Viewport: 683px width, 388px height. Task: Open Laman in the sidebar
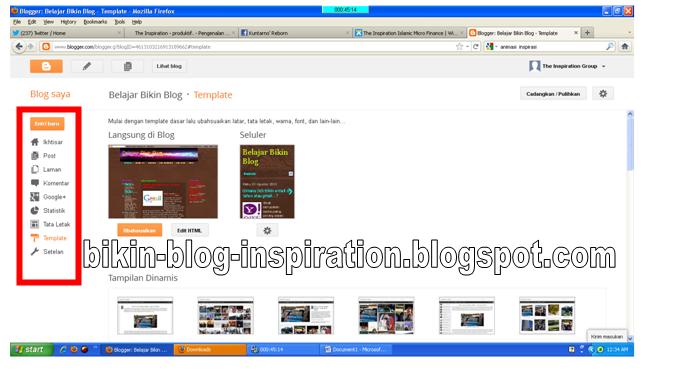pyautogui.click(x=46, y=169)
